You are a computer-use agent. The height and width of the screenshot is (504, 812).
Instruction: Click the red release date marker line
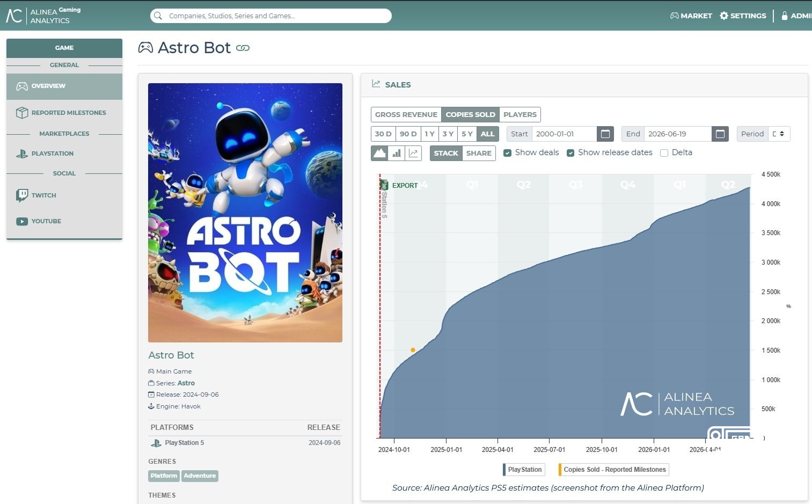click(x=380, y=306)
